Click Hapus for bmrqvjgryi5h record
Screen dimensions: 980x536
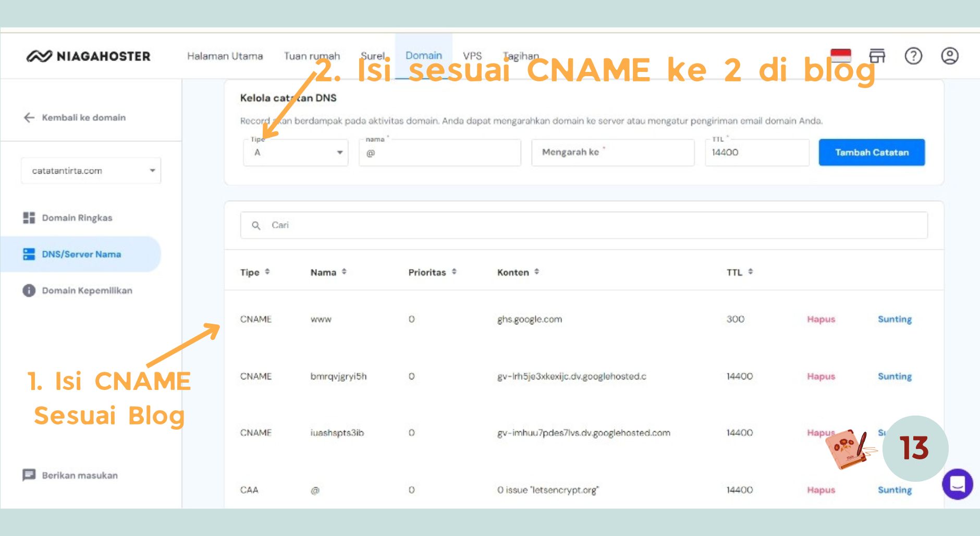(821, 376)
